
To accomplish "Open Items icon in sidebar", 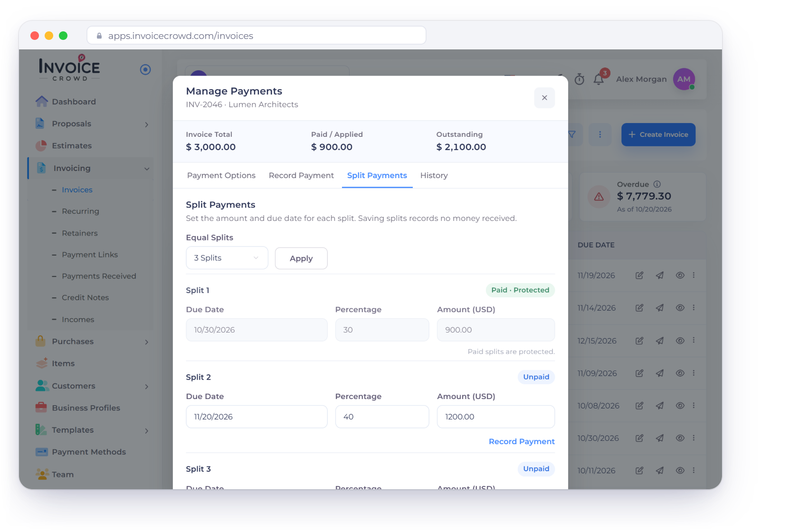I will (42, 363).
